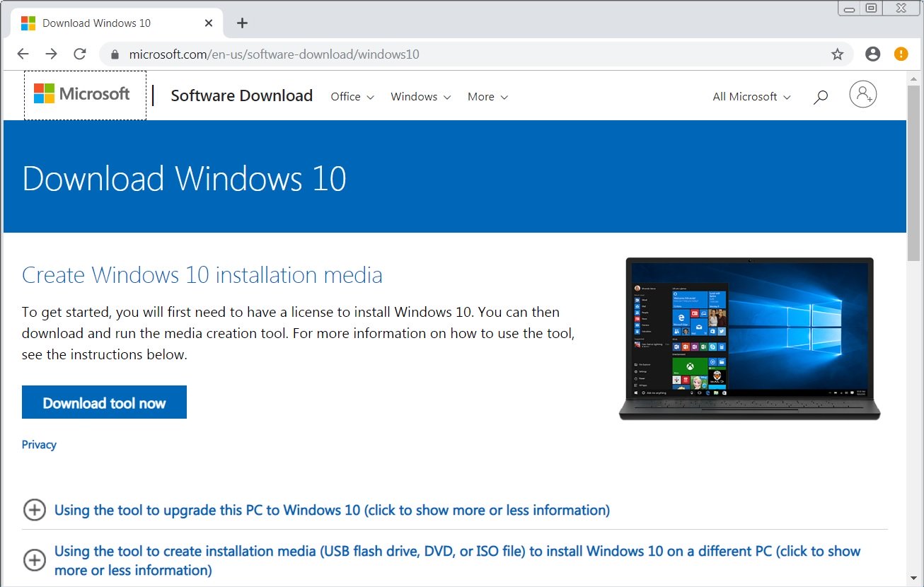Click the laptop Windows 10 image
The height and width of the screenshot is (587, 924).
pyautogui.click(x=750, y=339)
